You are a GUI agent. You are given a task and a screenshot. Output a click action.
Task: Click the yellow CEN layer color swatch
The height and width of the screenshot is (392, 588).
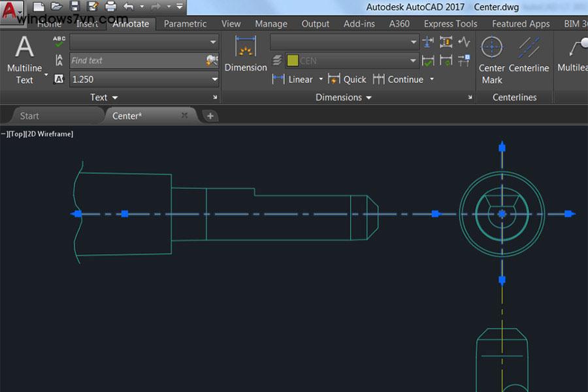[292, 61]
